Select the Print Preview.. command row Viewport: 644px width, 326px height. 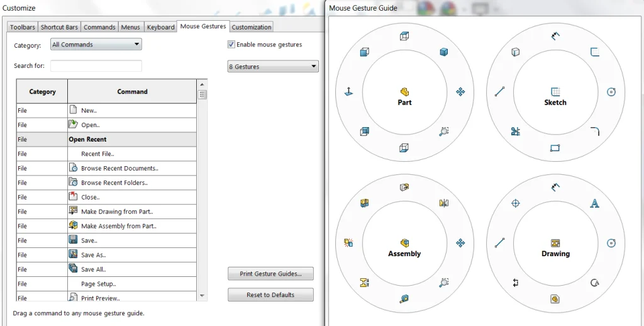tap(106, 296)
